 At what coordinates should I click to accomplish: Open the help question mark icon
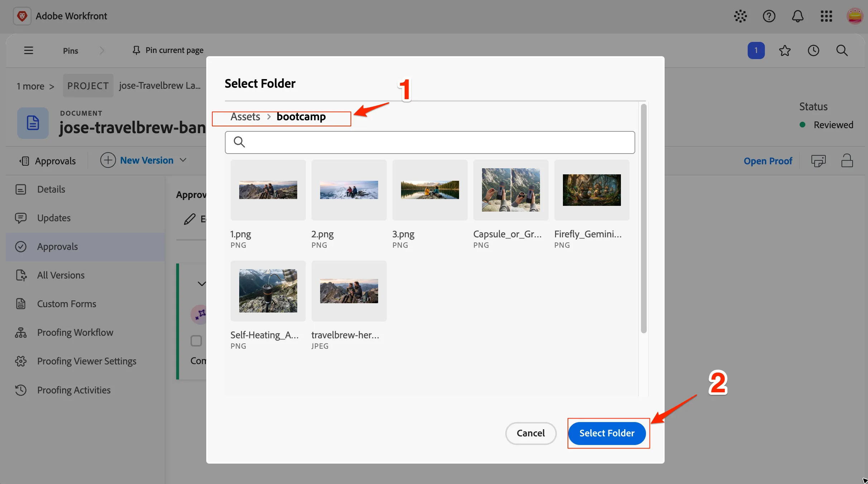(x=769, y=16)
